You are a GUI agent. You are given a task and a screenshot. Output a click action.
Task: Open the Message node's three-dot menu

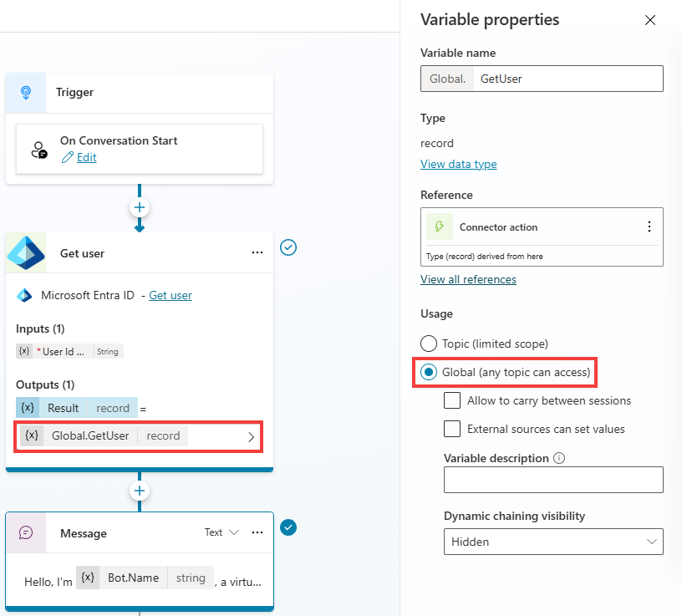pyautogui.click(x=257, y=532)
